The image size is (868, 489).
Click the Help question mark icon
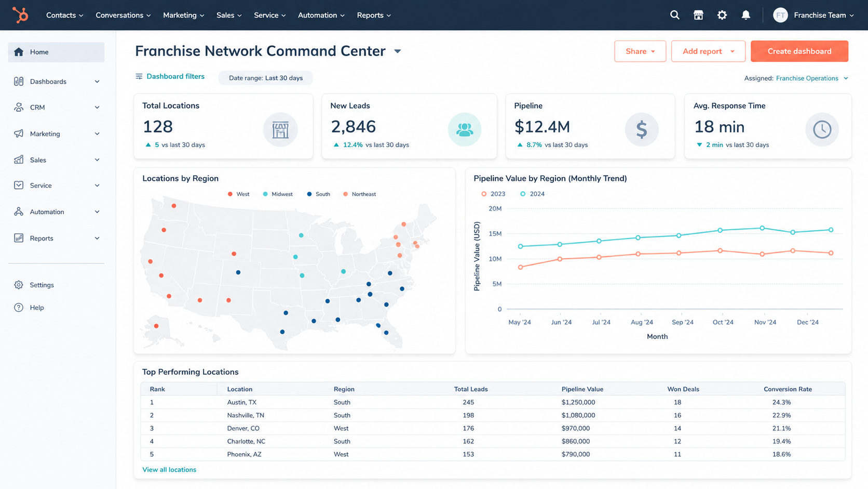pyautogui.click(x=19, y=308)
